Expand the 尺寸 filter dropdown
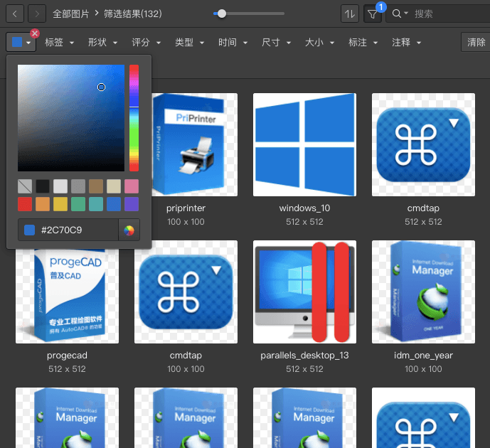Screen dimensions: 490x448 click(275, 43)
